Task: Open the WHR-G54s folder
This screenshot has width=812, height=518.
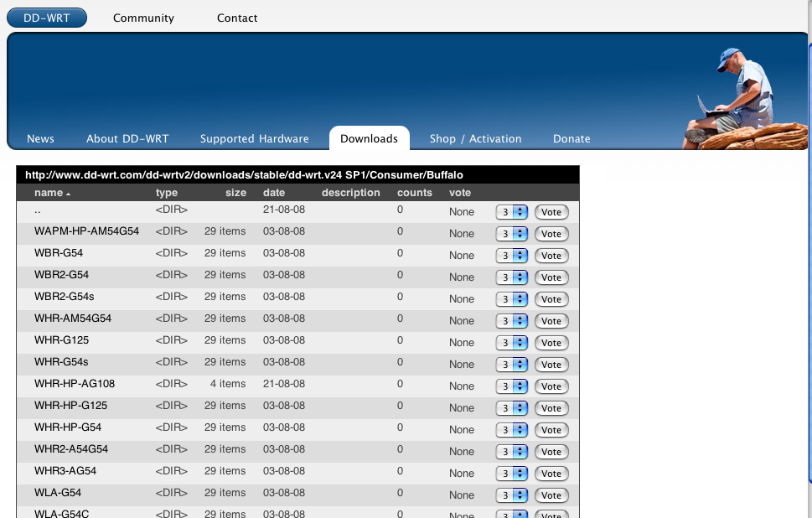Action: [61, 362]
